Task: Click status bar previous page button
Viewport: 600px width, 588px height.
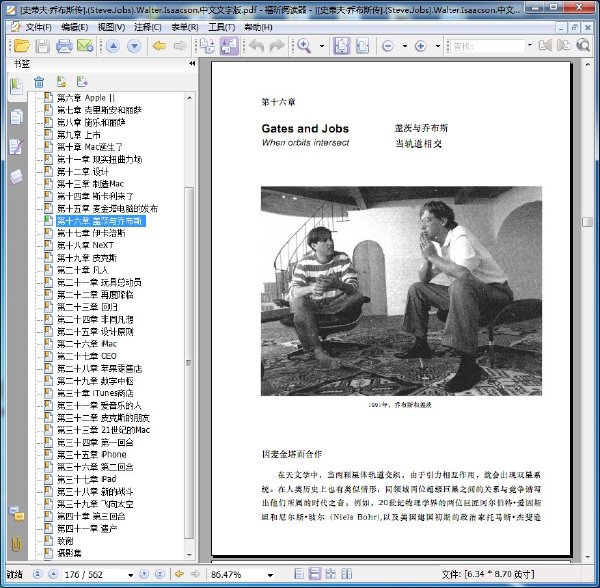Action: tap(54, 574)
